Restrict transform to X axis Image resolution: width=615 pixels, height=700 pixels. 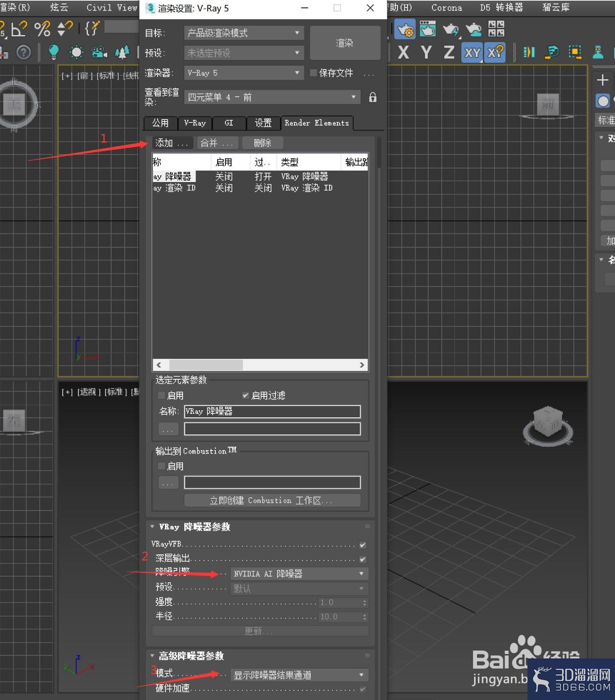click(x=404, y=52)
